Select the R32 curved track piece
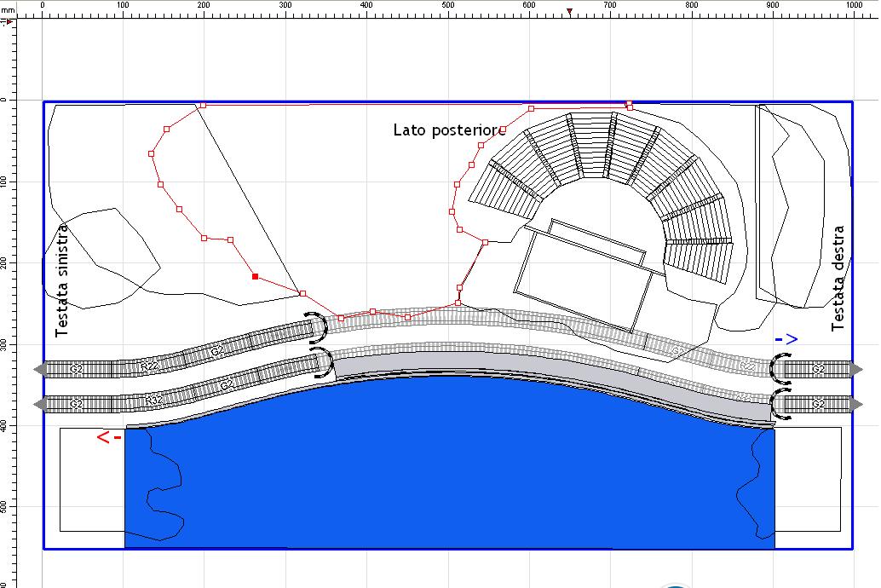Screen dimensions: 881x588 click(153, 400)
